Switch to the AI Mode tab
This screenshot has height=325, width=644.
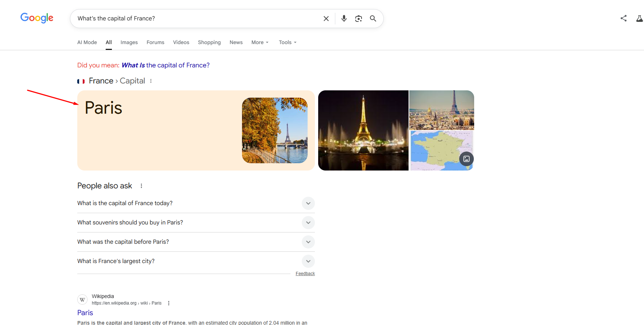87,42
